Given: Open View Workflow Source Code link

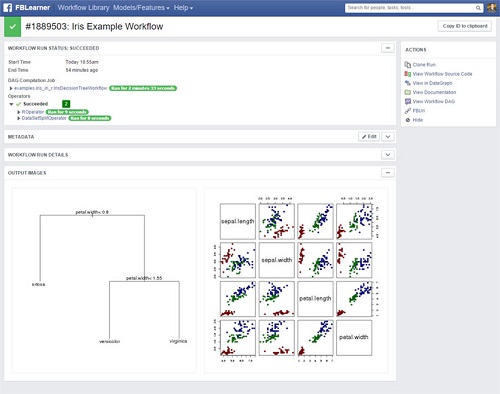Looking at the screenshot, I should coord(442,74).
